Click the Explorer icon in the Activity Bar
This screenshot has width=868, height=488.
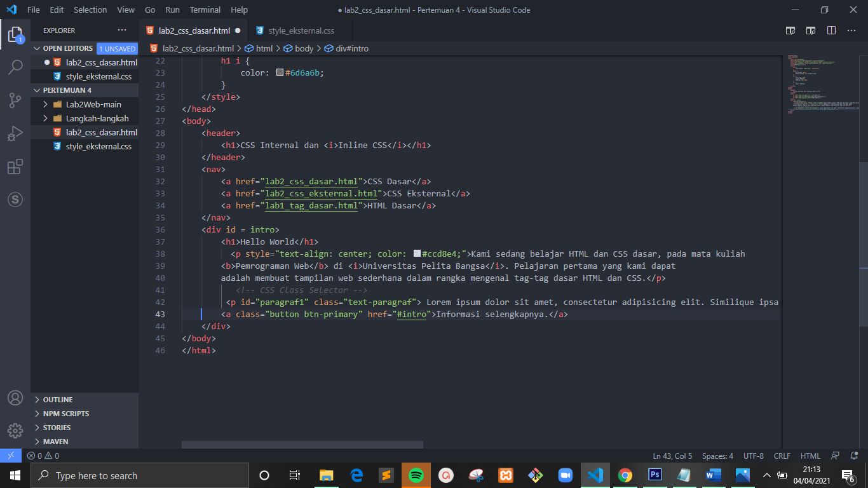(x=15, y=36)
